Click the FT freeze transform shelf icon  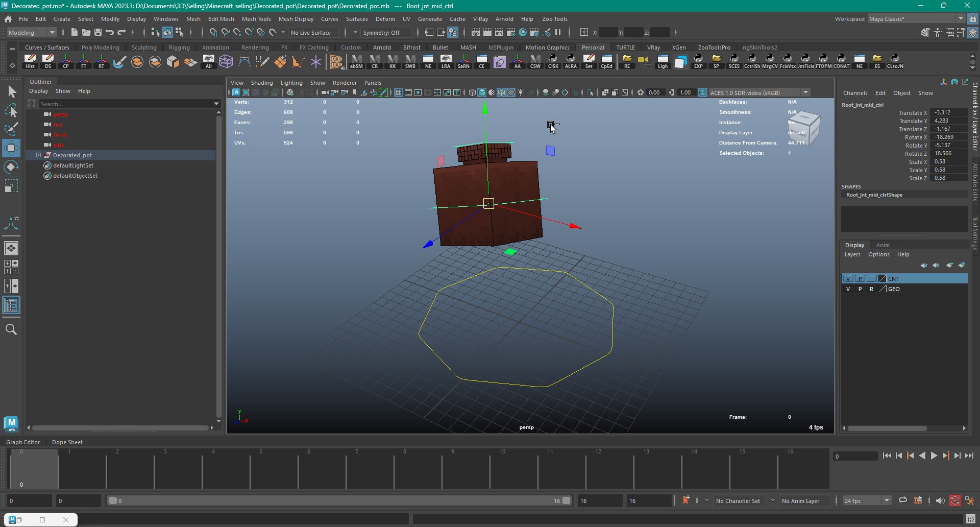click(84, 61)
